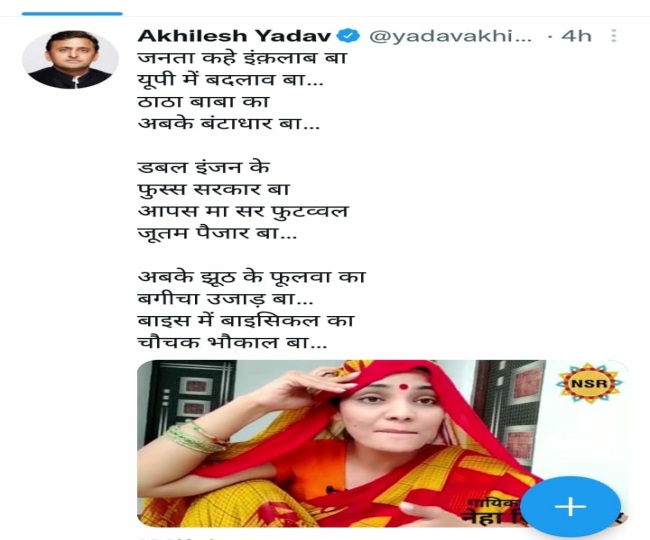Open Akhilesh Yadav's profile avatar
Image resolution: width=650 pixels, height=540 pixels.
[70, 60]
